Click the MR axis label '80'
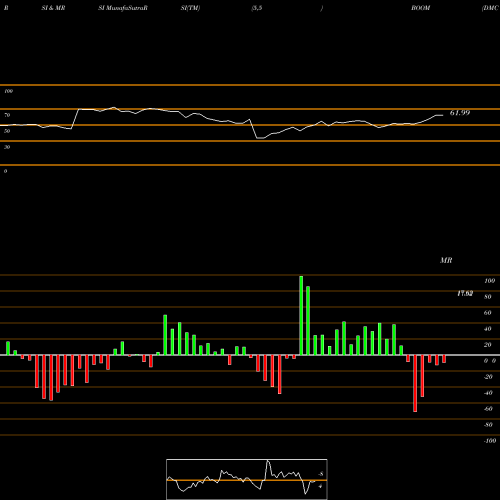Viewport: 500px width, 500px height. (488, 297)
